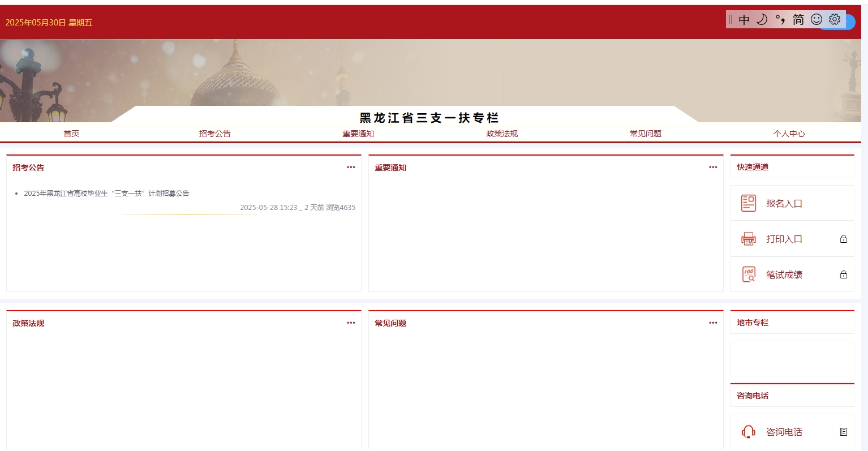Open the 报名入口 registration entry icon
The height and width of the screenshot is (451, 868).
(x=748, y=203)
